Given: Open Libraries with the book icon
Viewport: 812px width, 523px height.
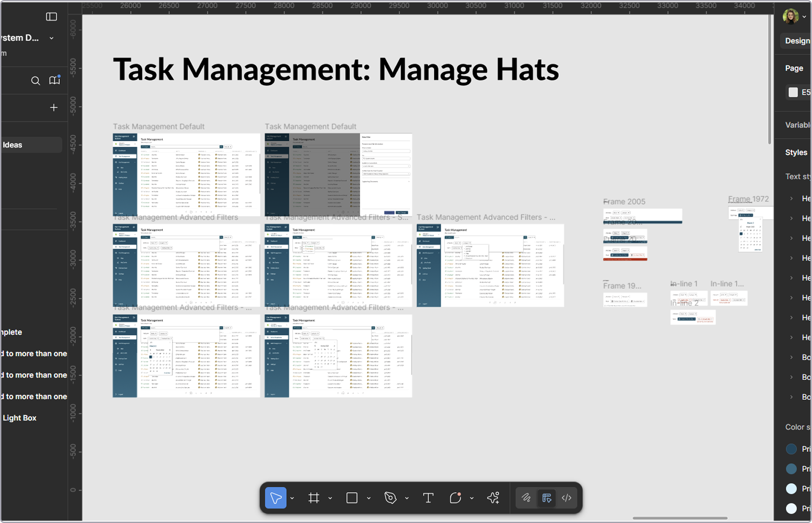Looking at the screenshot, I should pyautogui.click(x=54, y=80).
